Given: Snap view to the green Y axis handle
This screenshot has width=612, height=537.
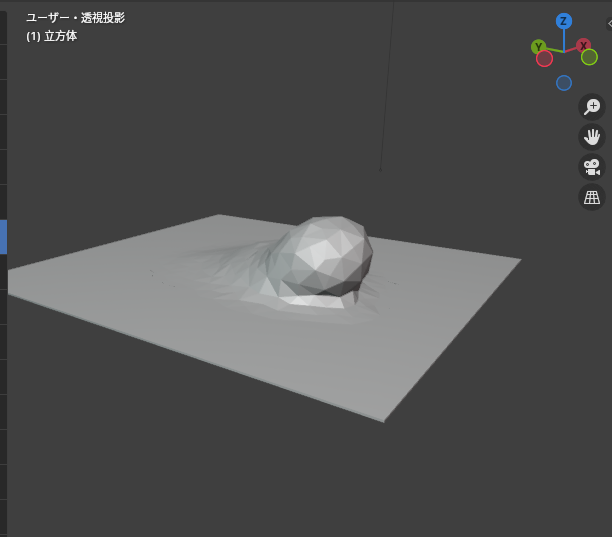Looking at the screenshot, I should [538, 46].
